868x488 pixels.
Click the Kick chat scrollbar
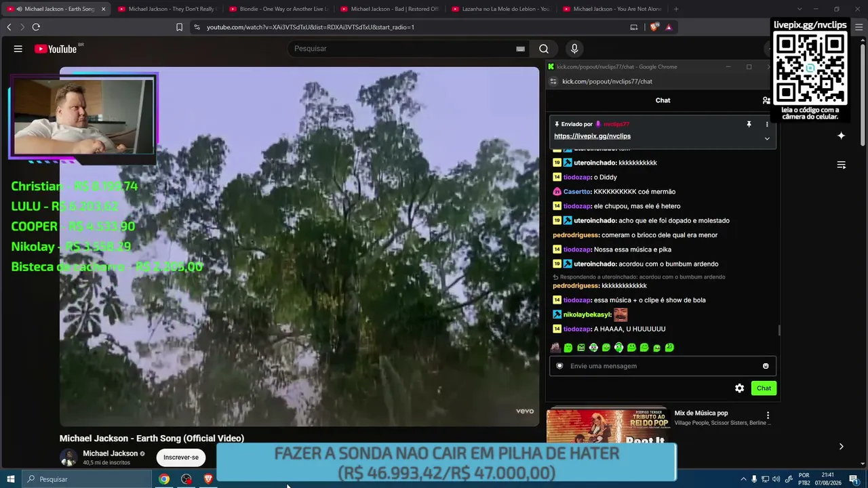779,330
